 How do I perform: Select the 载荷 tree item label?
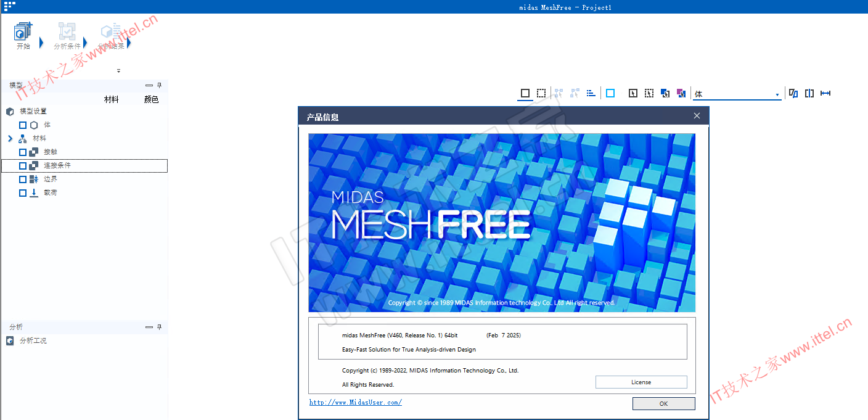(51, 193)
